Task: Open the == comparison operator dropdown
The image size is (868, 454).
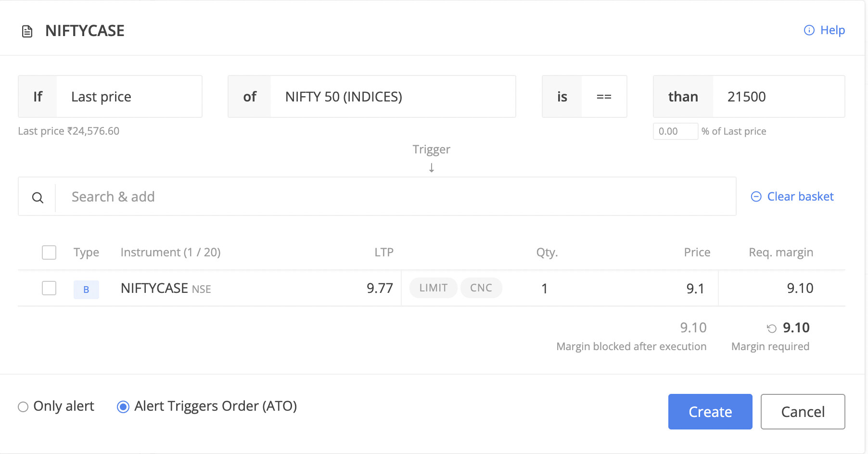Action: (x=604, y=97)
